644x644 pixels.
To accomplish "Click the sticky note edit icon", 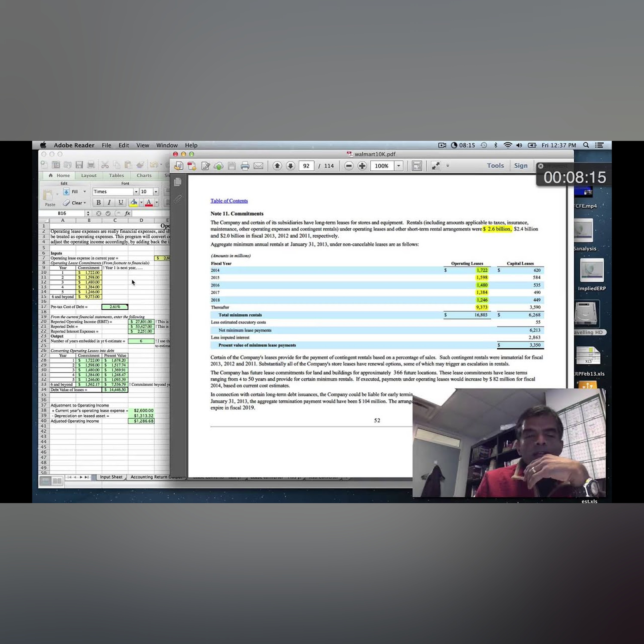I will (x=206, y=166).
